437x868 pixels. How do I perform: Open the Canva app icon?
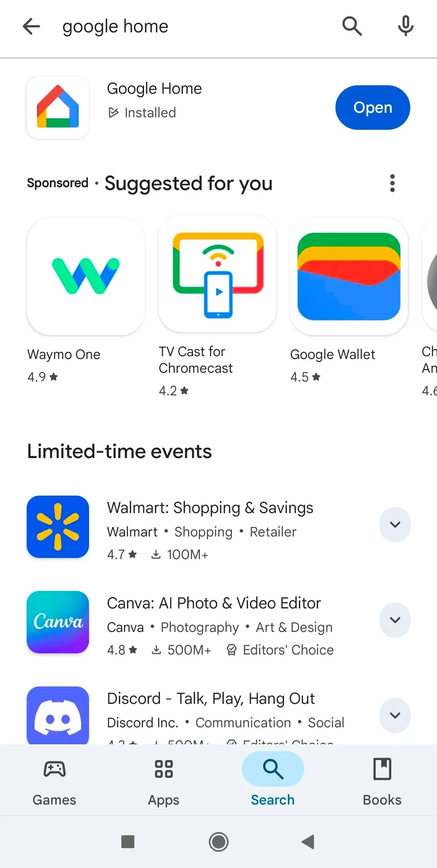(x=58, y=622)
